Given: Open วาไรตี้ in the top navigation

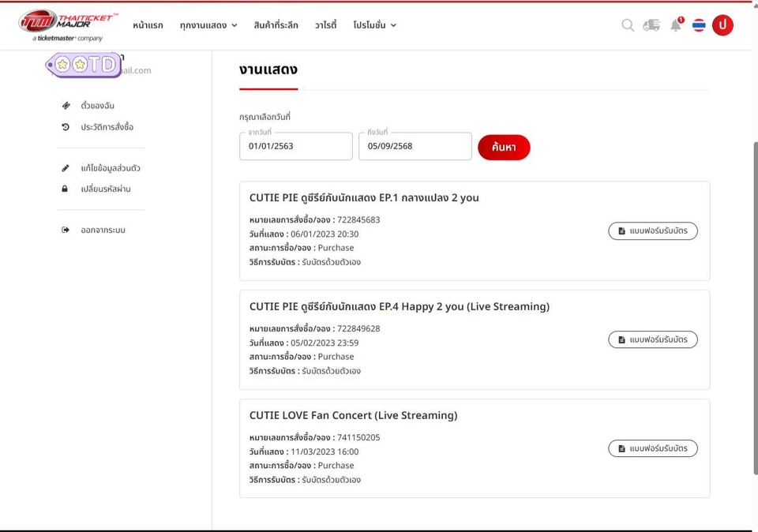Looking at the screenshot, I should [x=325, y=25].
